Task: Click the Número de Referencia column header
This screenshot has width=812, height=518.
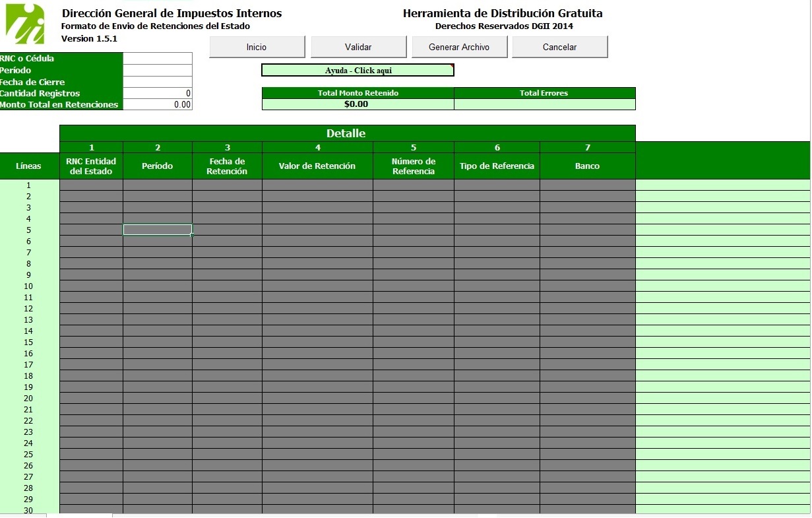Action: click(x=413, y=166)
